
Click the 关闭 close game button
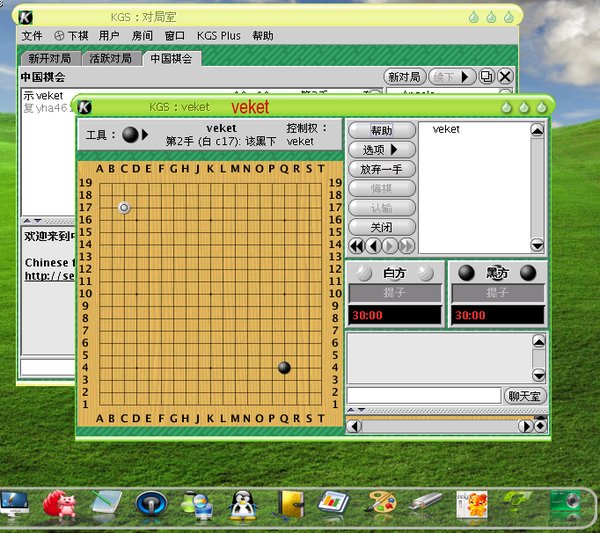click(x=382, y=227)
